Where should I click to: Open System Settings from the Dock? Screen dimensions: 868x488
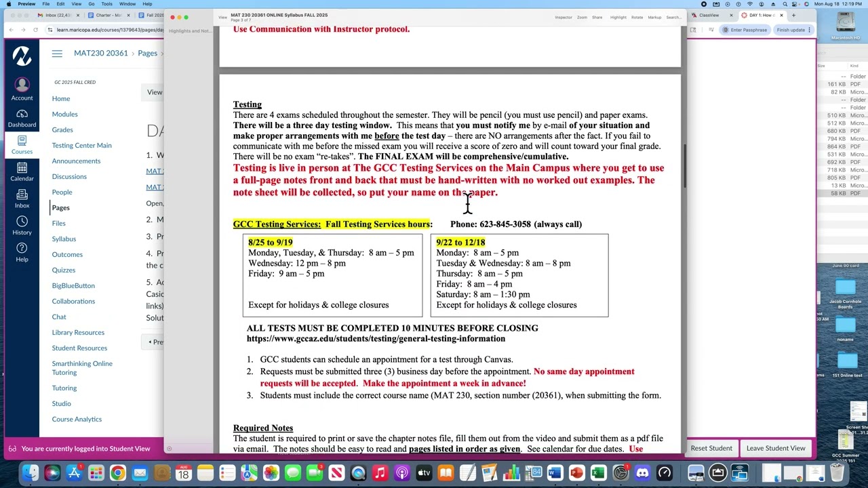(x=620, y=473)
